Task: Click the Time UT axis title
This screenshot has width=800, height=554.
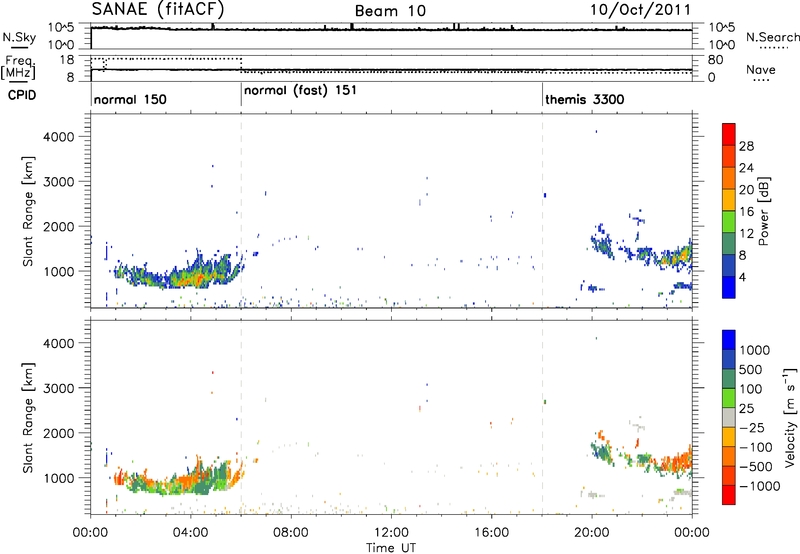Action: (x=391, y=547)
